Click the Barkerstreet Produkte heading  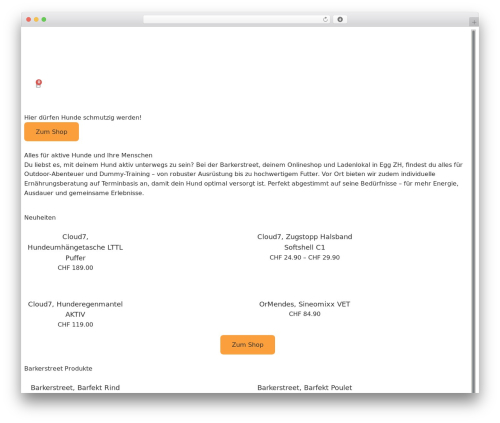tap(58, 369)
